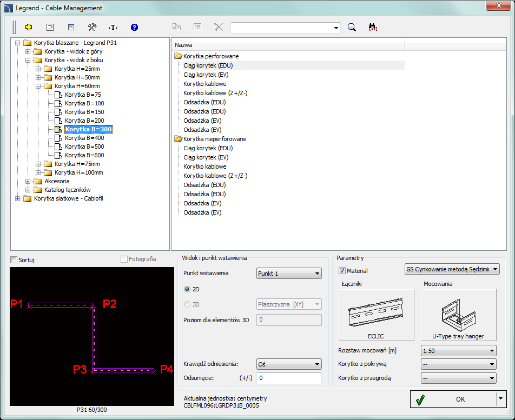The height and width of the screenshot is (420, 515).
Task: Click the tree-outline list icon beside the yellow plus
Action: (50, 27)
